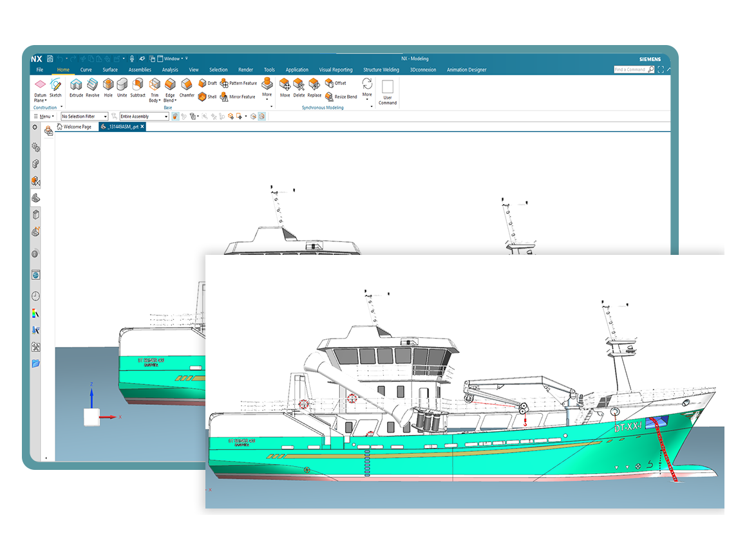Expand the Base group More gallery

coord(267,89)
